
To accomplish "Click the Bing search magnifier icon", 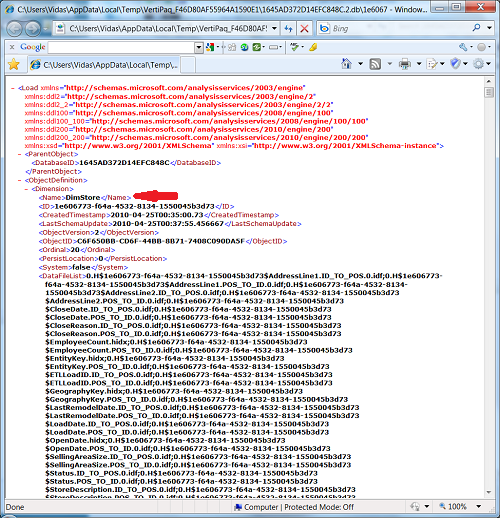I will click(x=477, y=28).
